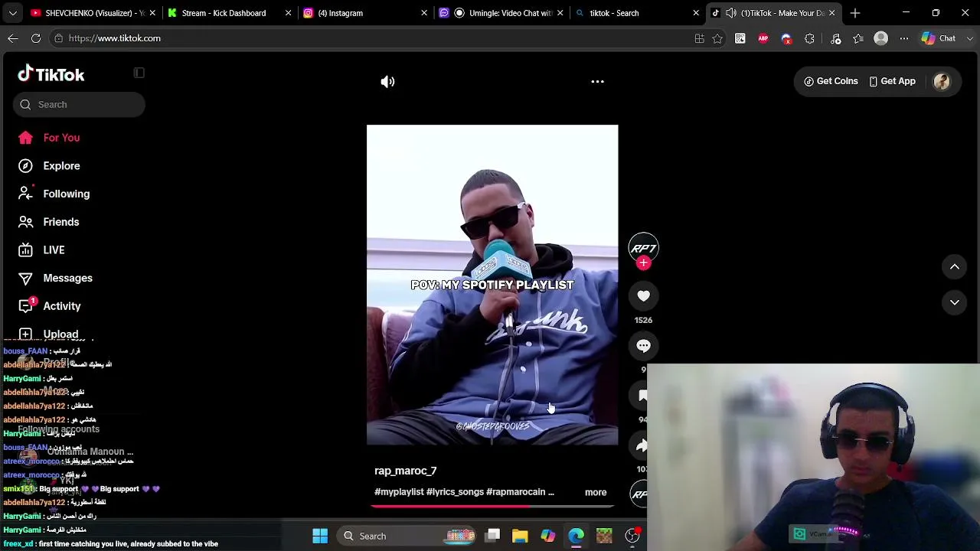Open the Friends section
Screen dimensions: 980x551
pos(49,222)
